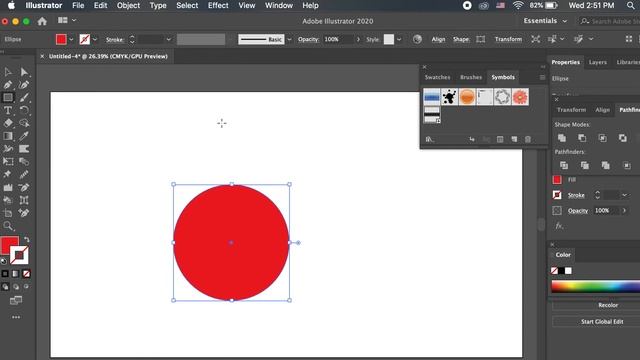Click Transform link in control bar
640x360 pixels.
tap(508, 39)
